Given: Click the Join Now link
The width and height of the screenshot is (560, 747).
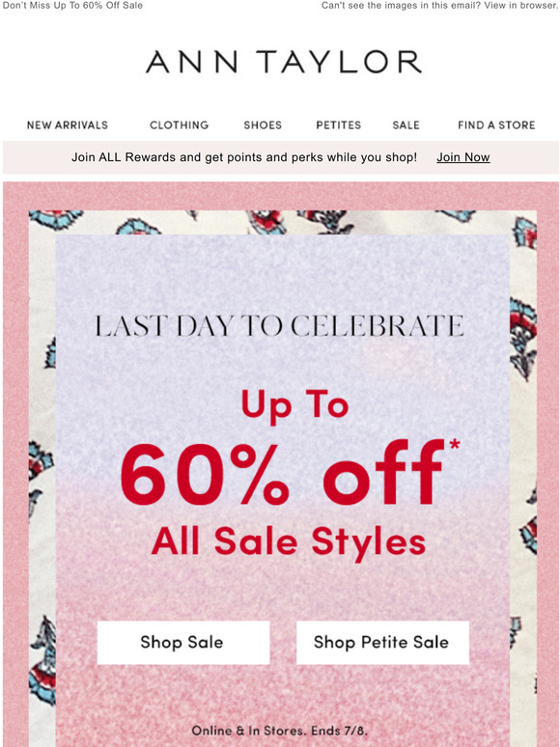Looking at the screenshot, I should [x=463, y=157].
